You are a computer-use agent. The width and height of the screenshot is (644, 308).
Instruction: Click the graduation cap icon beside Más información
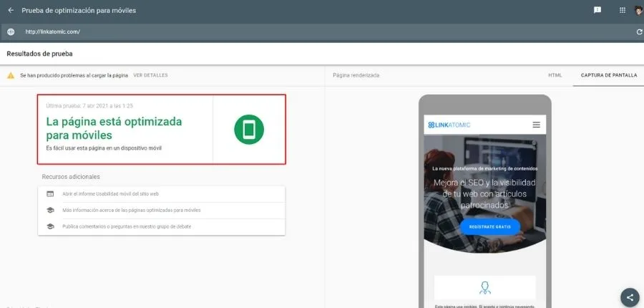pyautogui.click(x=50, y=210)
